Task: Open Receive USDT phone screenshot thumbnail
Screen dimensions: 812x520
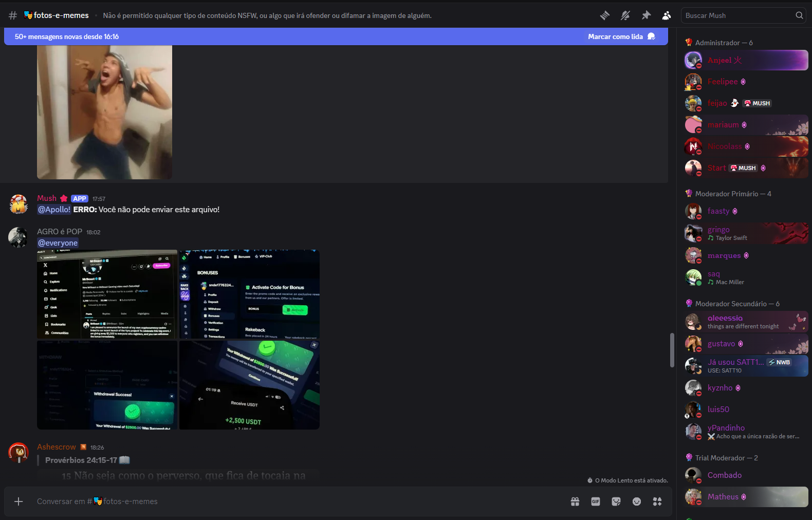Action: click(249, 385)
